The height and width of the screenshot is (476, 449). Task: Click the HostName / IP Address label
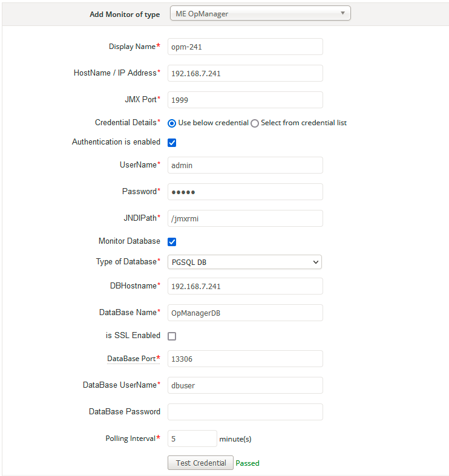[117, 73]
